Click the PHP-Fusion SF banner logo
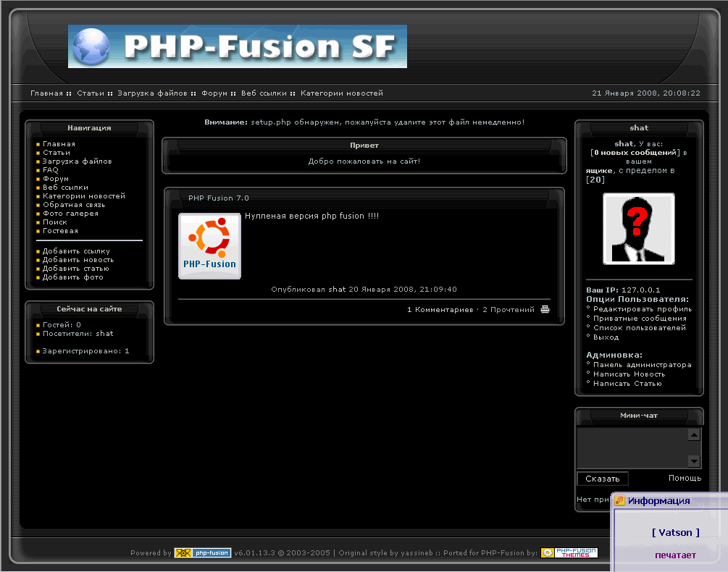 238,46
